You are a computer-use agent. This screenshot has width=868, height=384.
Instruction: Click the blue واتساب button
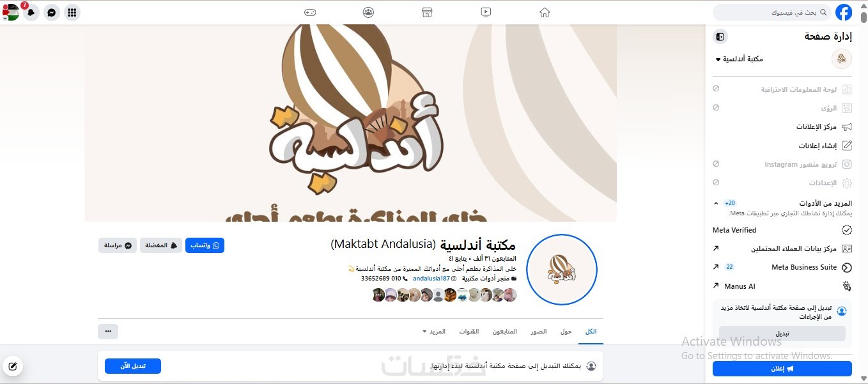(x=205, y=245)
